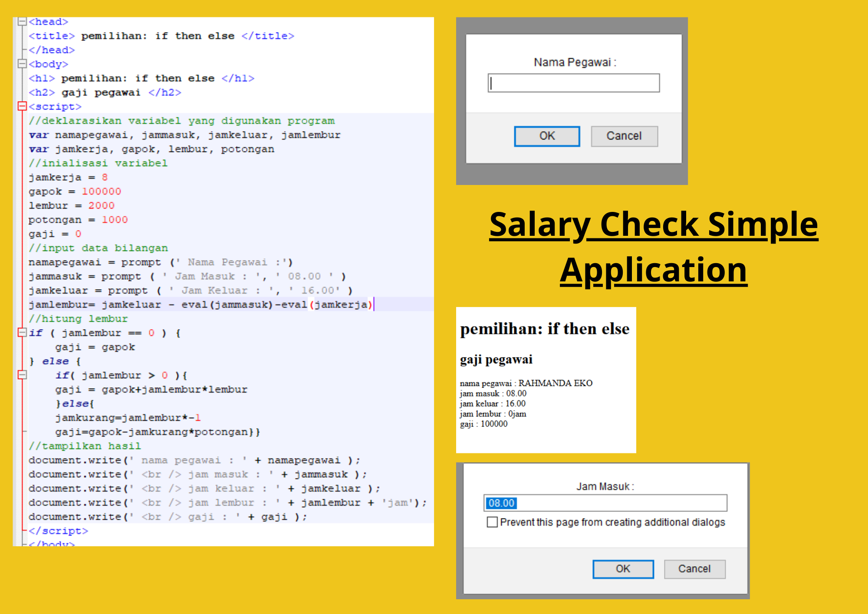Focus the empty Nama Pegawai text field
The height and width of the screenshot is (614, 868).
pyautogui.click(x=573, y=83)
